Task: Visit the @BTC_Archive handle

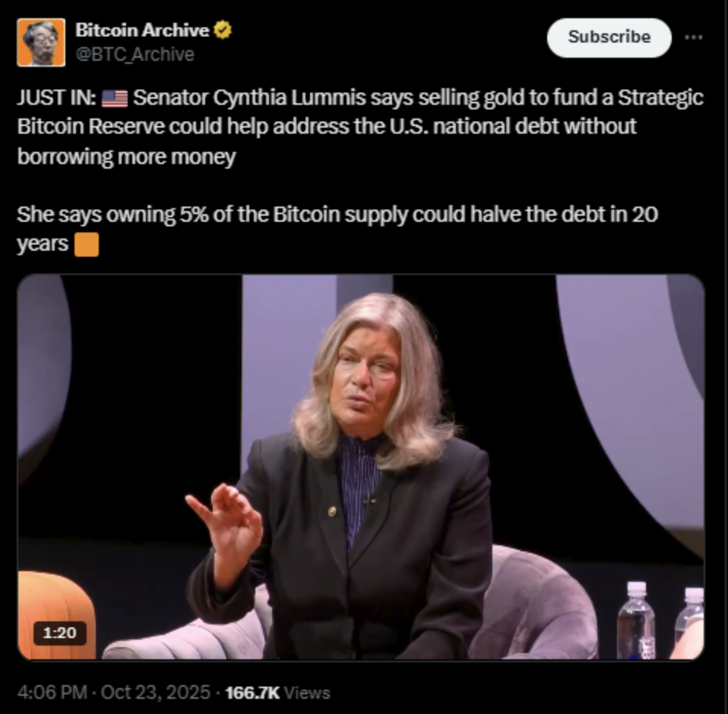Action: [135, 54]
